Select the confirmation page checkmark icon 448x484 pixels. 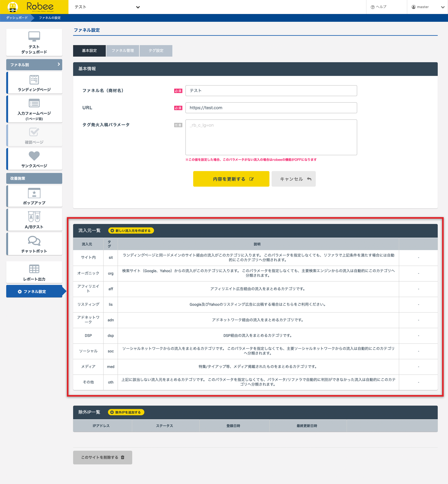coord(34,132)
